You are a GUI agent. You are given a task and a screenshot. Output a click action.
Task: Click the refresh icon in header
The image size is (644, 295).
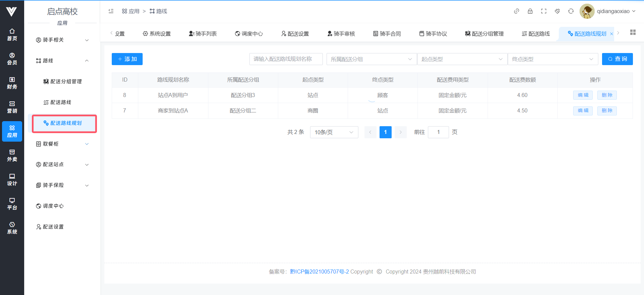[x=571, y=11]
